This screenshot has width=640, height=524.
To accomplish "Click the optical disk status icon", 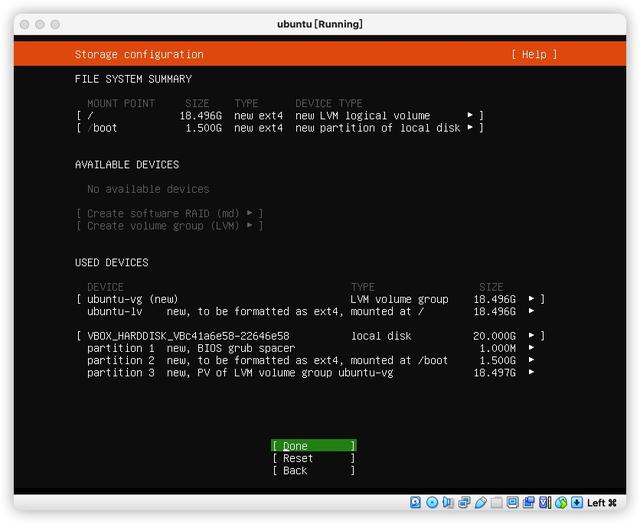I will click(432, 502).
